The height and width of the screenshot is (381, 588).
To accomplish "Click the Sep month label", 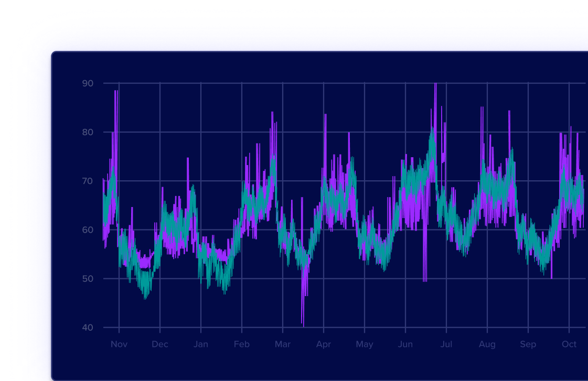I will pyautogui.click(x=528, y=345).
